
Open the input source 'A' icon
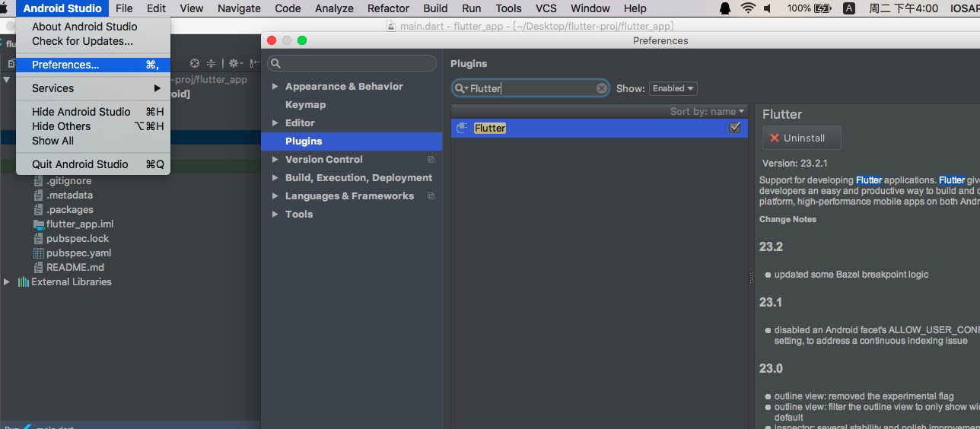point(849,8)
